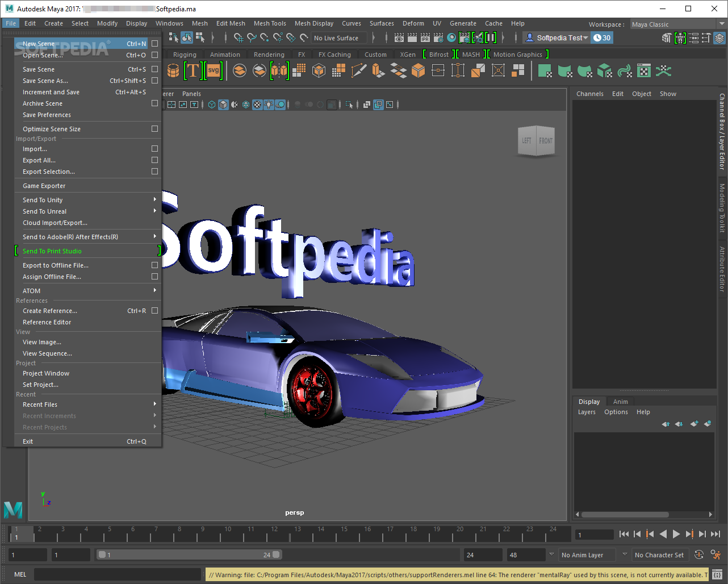Screen dimensions: 728x584
Task: Click the MEL command line input field
Action: coord(118,574)
